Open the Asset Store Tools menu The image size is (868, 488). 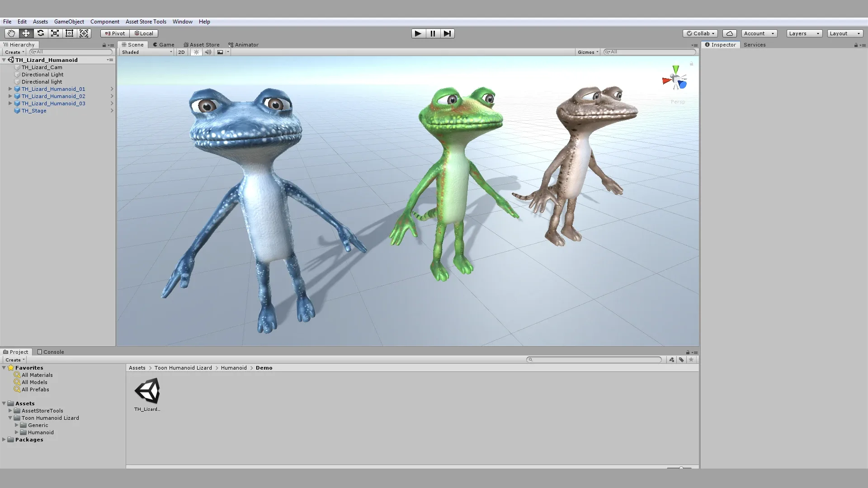(x=146, y=22)
